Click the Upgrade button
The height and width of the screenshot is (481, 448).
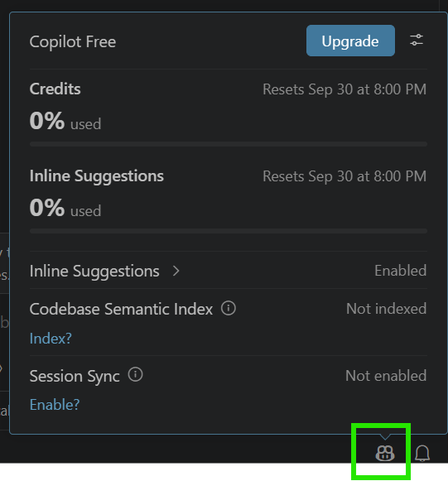point(350,41)
